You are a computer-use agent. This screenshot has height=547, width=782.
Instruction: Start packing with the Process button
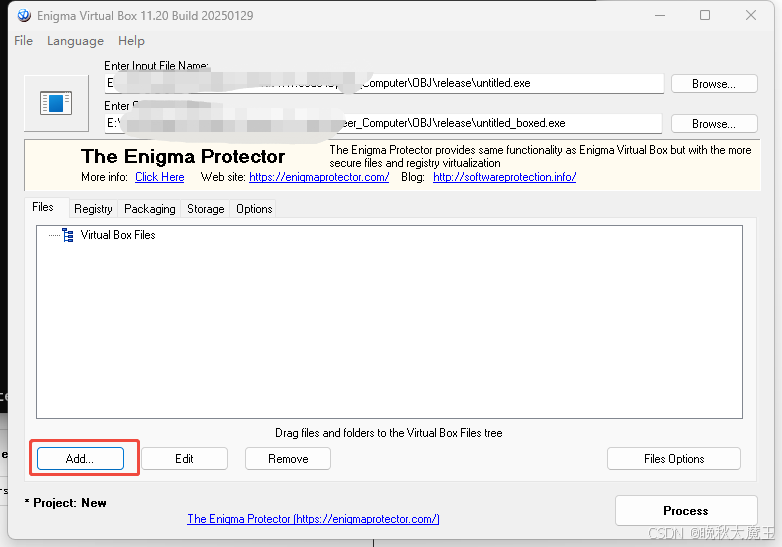tap(686, 511)
